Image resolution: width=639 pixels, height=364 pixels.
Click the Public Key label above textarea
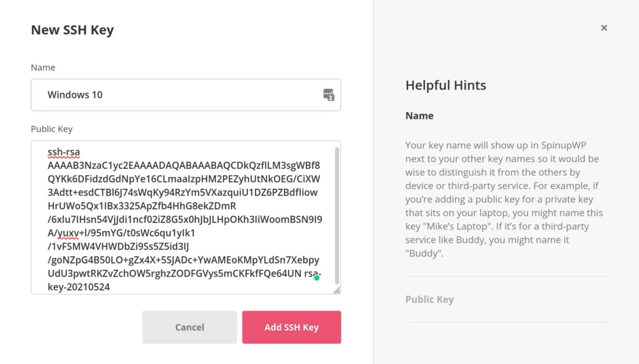(52, 128)
